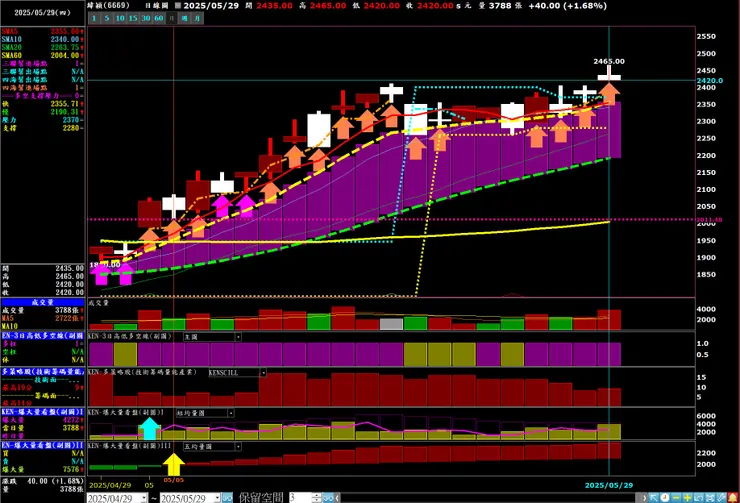This screenshot has height=503, width=740.
Task: Switch to the monthly (月) chart
Action: tap(197, 18)
